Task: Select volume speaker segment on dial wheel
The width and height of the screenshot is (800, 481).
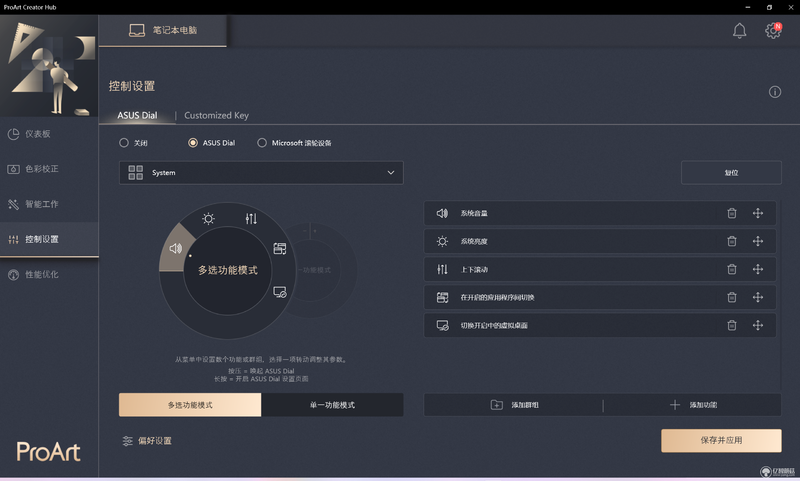Action: (x=176, y=248)
